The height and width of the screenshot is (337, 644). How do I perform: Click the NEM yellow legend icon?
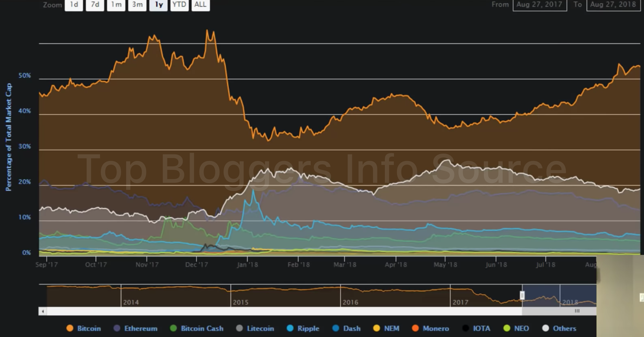pyautogui.click(x=377, y=328)
